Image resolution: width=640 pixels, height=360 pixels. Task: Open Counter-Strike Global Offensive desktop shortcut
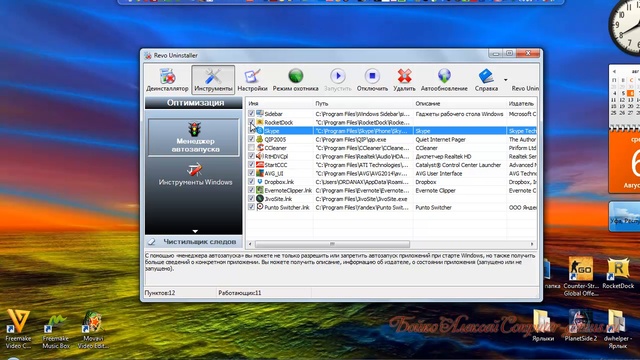(x=581, y=276)
